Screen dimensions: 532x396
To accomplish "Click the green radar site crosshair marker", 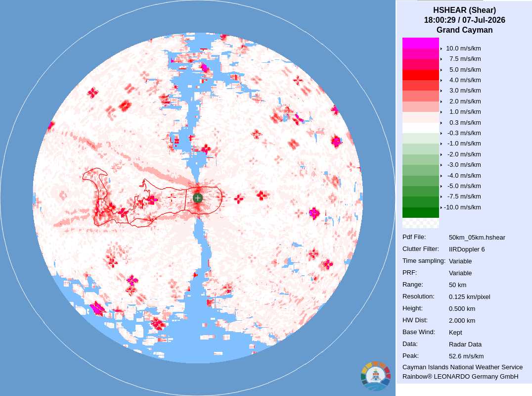I will 197,198.
